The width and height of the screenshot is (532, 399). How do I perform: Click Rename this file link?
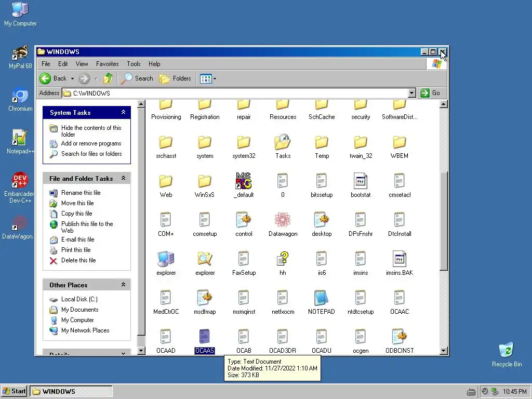(81, 193)
